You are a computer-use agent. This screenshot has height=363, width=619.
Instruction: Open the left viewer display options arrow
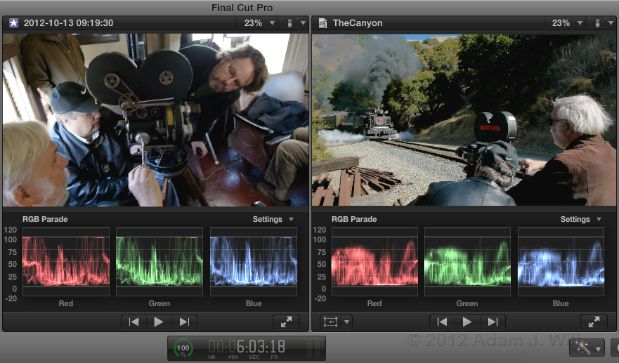[x=303, y=23]
